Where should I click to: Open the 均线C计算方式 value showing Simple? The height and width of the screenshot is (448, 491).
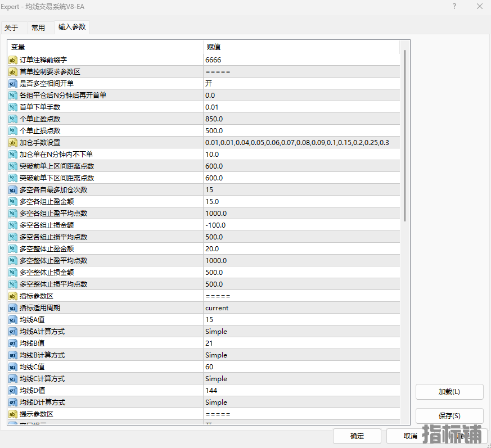301,379
